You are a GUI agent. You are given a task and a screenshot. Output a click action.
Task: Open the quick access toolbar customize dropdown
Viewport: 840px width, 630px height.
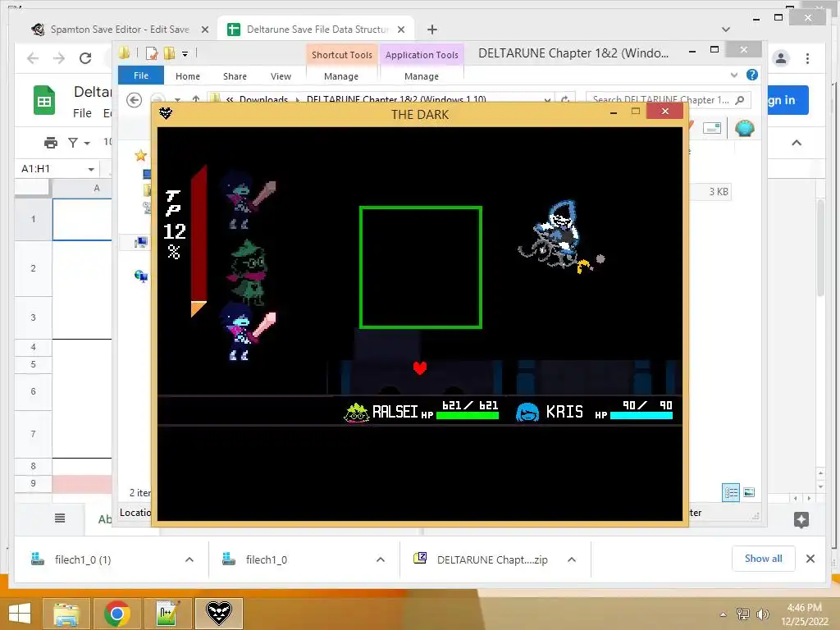point(185,53)
